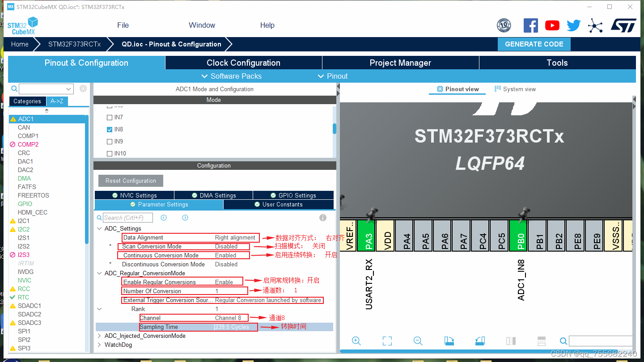Click the pin search input field
Screen dimensions: 644x362
[x=600, y=341]
